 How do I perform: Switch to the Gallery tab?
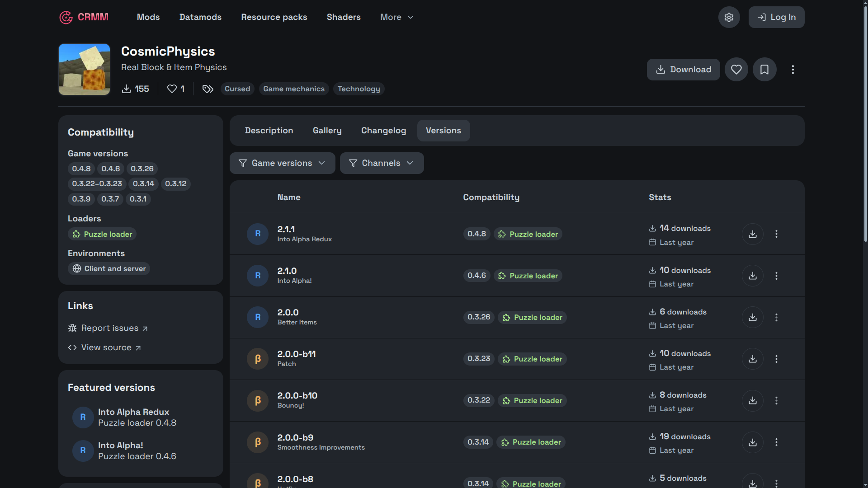click(327, 131)
